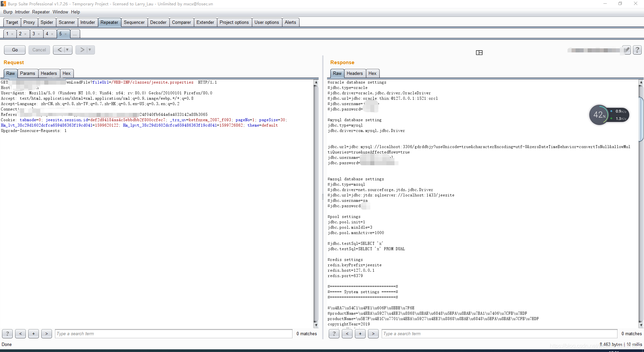Focus the request search term field
Viewport: 644px width, 352px height.
point(174,334)
